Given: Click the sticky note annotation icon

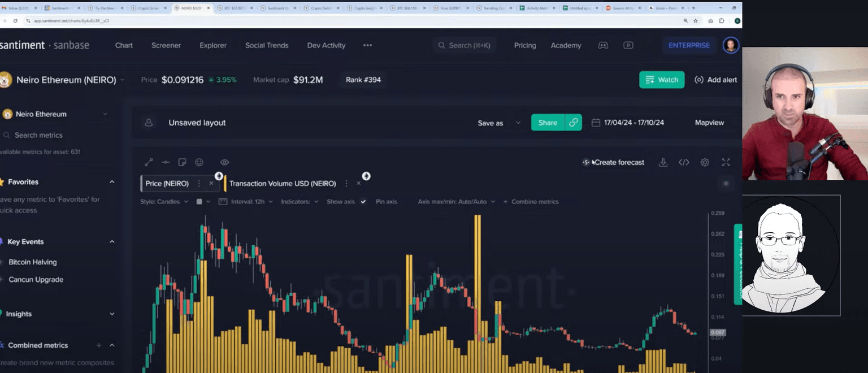Looking at the screenshot, I should coord(182,162).
